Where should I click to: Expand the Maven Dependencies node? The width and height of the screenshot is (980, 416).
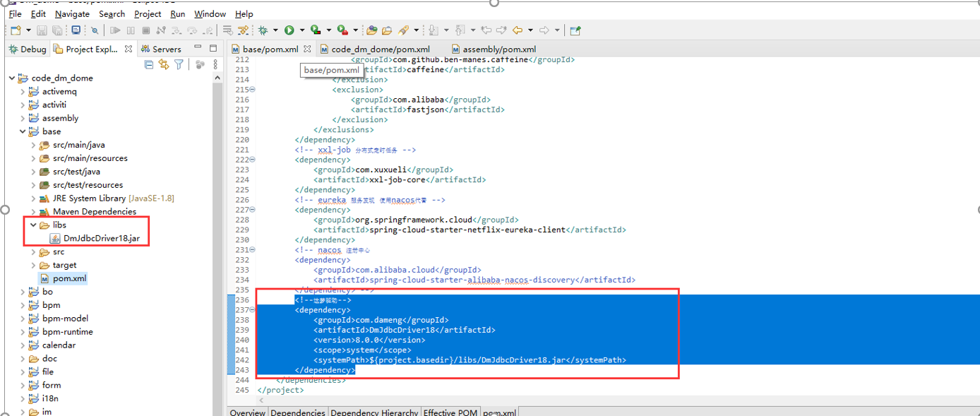pyautogui.click(x=33, y=212)
